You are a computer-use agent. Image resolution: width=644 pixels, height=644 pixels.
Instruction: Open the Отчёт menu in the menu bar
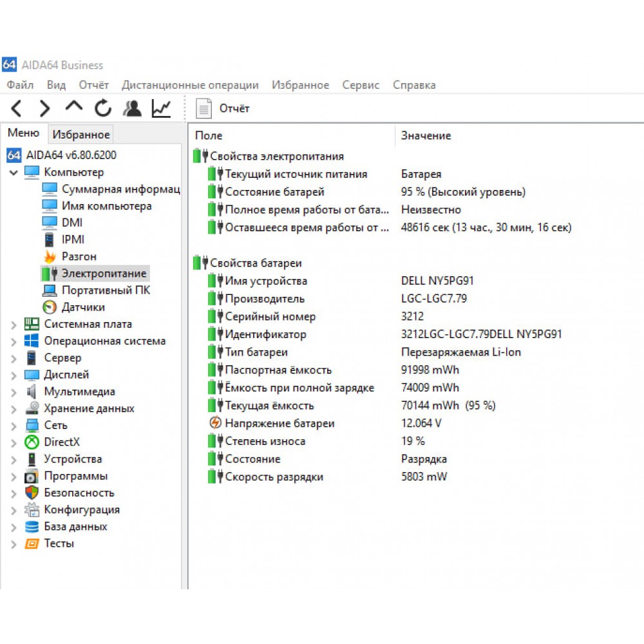[93, 85]
